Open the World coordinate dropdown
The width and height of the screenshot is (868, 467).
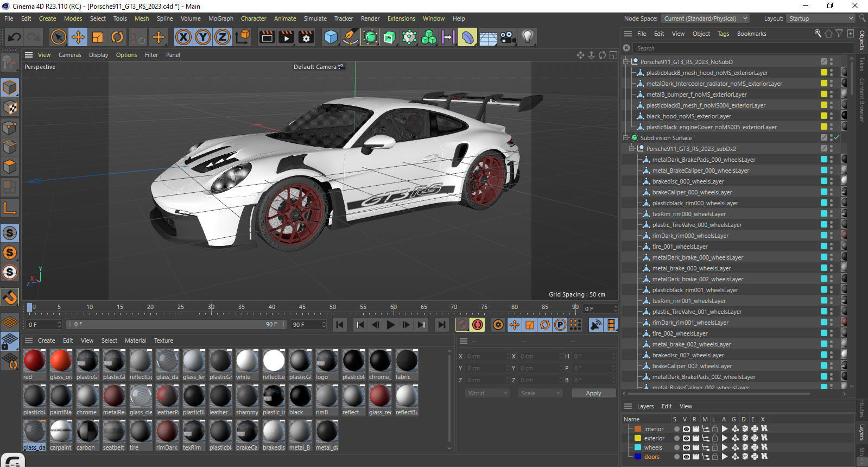487,393
